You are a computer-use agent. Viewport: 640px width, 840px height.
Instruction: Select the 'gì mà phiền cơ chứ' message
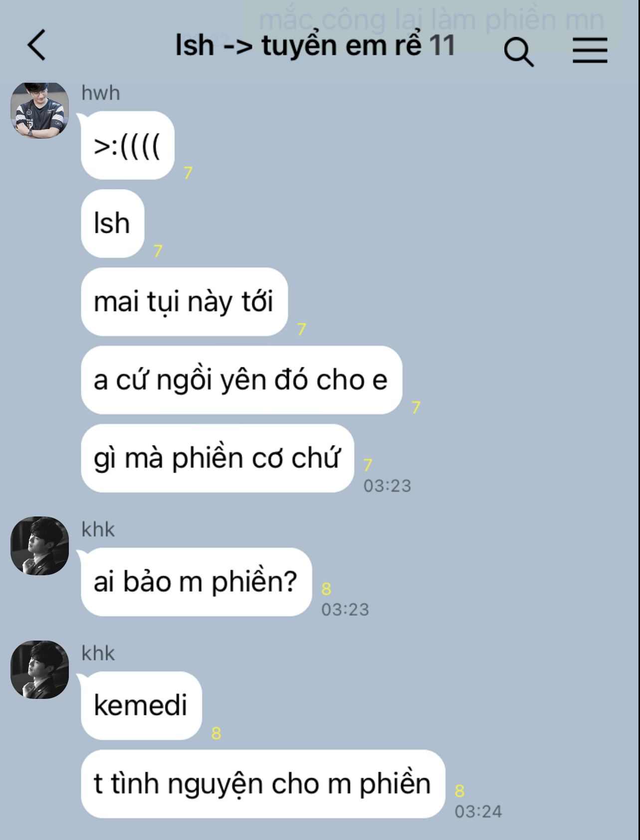[217, 458]
